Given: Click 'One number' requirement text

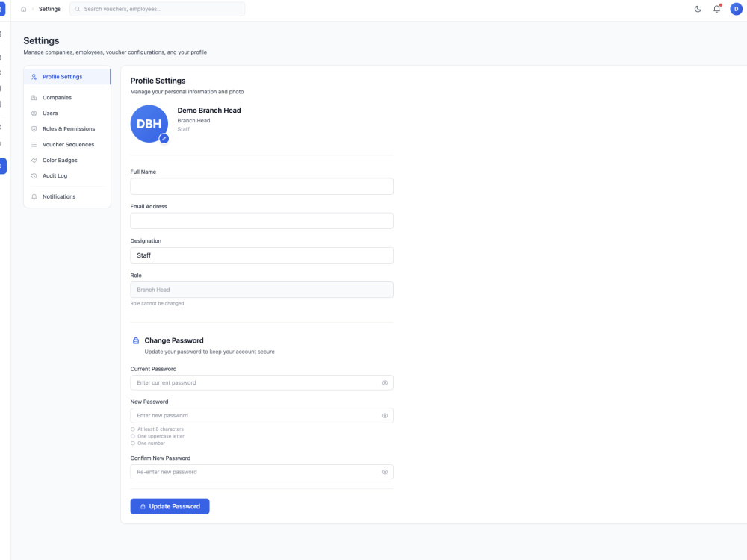Looking at the screenshot, I should coord(152,444).
